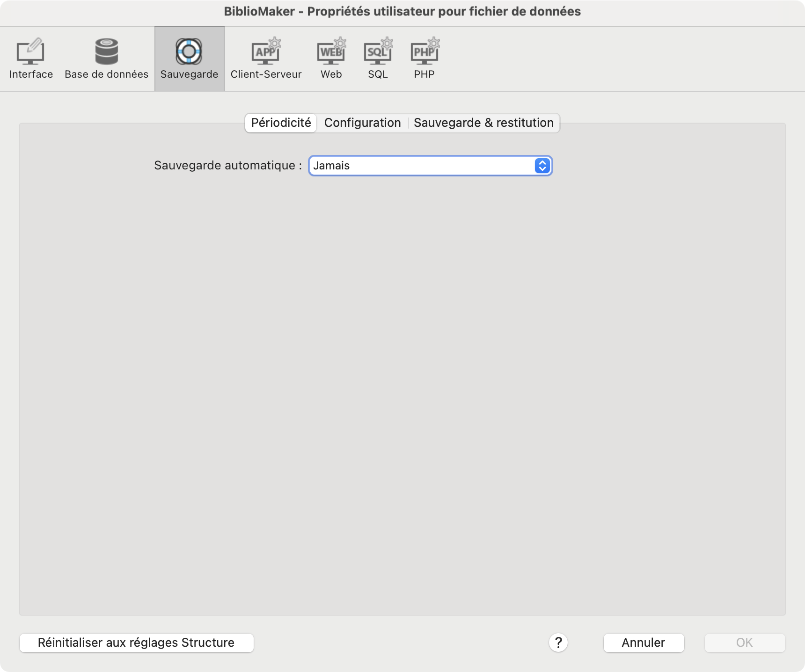
Task: Open the Interface preferences pane
Action: (31, 58)
